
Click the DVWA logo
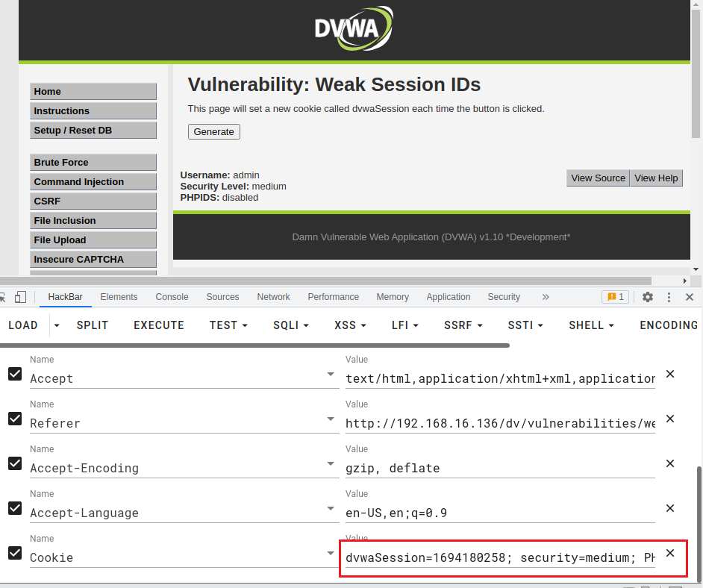pyautogui.click(x=354, y=28)
